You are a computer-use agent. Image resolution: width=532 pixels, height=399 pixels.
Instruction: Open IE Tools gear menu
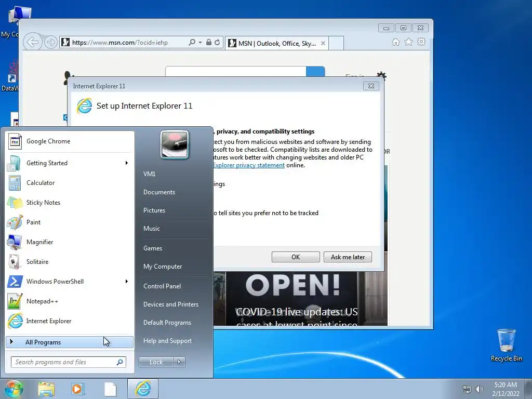point(421,42)
